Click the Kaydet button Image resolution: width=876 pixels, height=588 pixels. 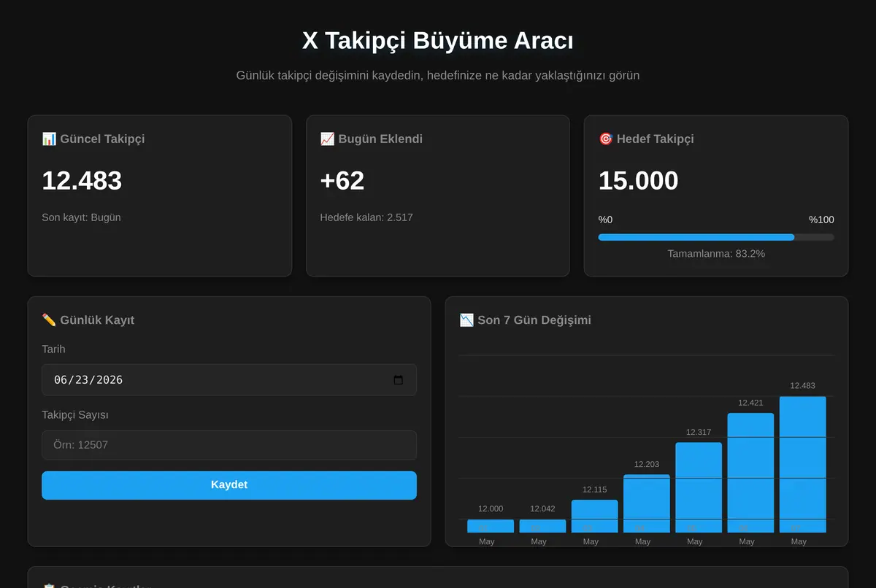point(229,485)
